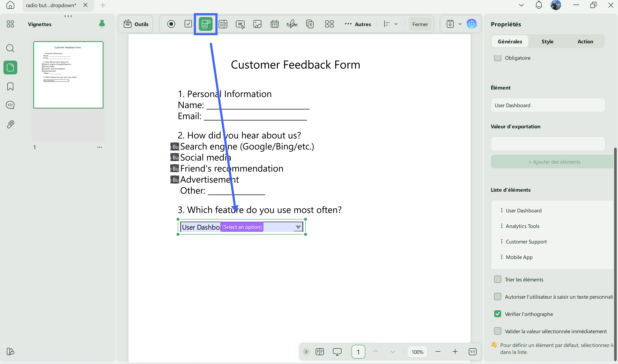Open the Outils tools menu
This screenshot has width=618, height=364.
(x=136, y=24)
